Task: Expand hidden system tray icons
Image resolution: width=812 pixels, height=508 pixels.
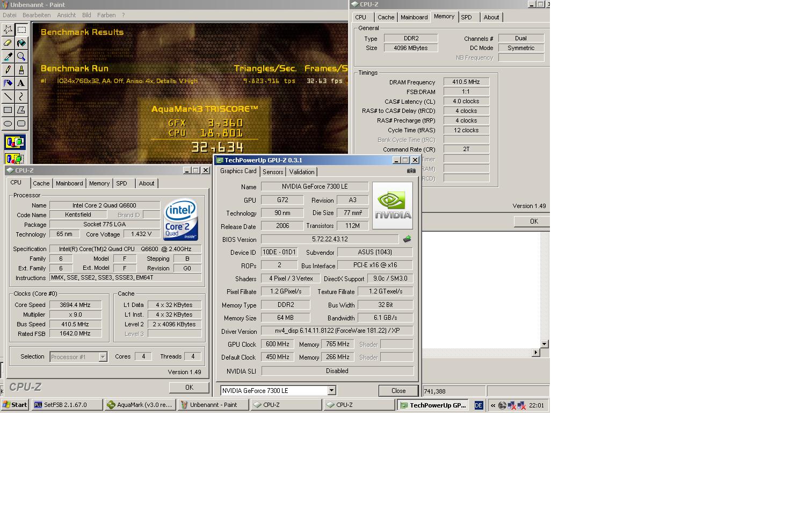Action: 492,405
